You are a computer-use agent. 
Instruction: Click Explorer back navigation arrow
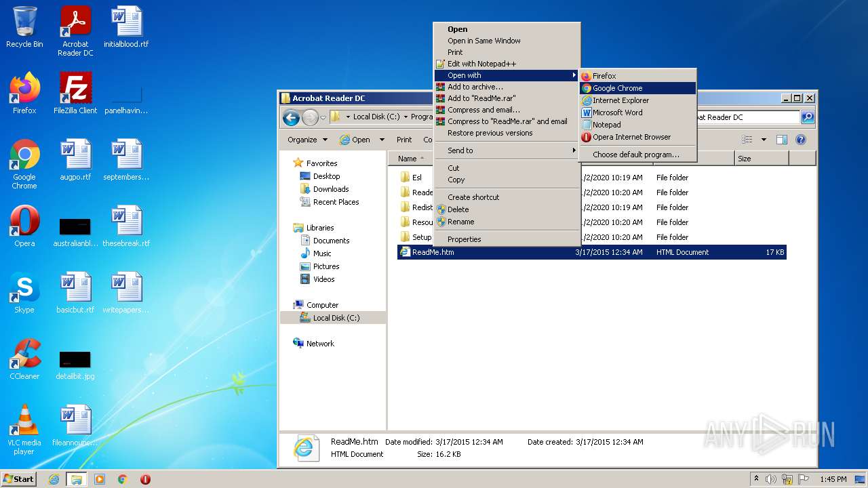point(292,117)
